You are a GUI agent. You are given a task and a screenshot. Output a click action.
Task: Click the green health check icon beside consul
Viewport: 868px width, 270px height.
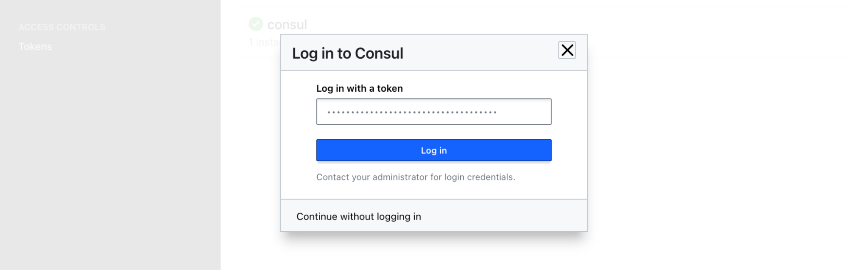click(x=256, y=24)
